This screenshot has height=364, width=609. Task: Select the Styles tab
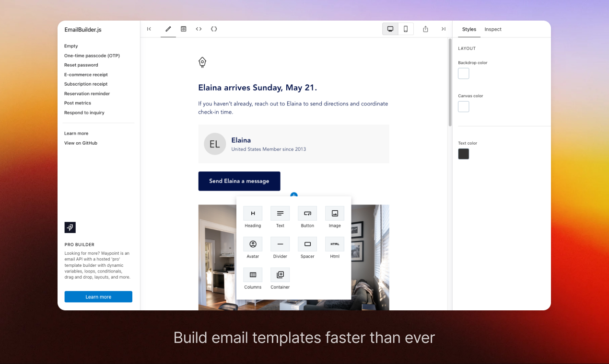(x=469, y=29)
